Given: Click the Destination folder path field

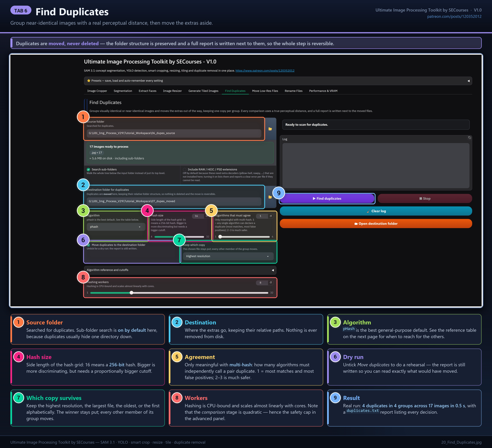Looking at the screenshot, I should 174,201.
